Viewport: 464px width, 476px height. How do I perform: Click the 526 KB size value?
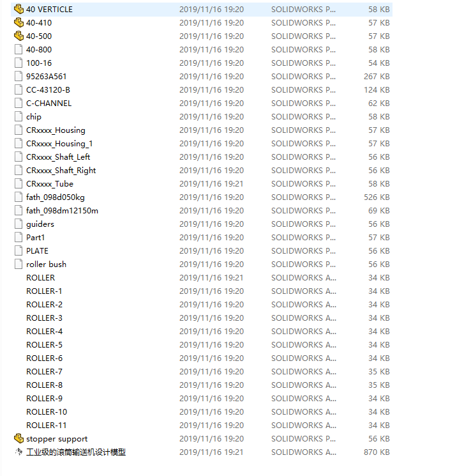[x=377, y=197]
